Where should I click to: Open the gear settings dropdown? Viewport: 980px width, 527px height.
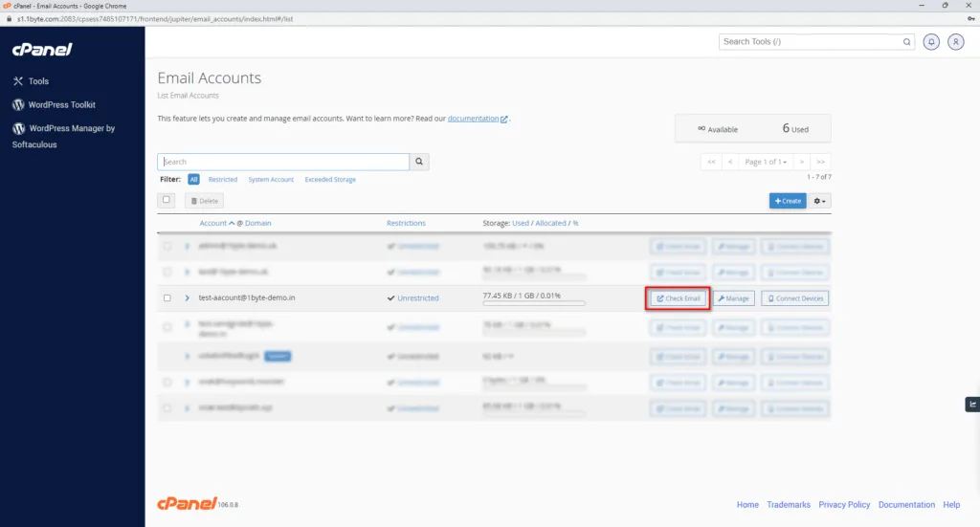coord(819,201)
